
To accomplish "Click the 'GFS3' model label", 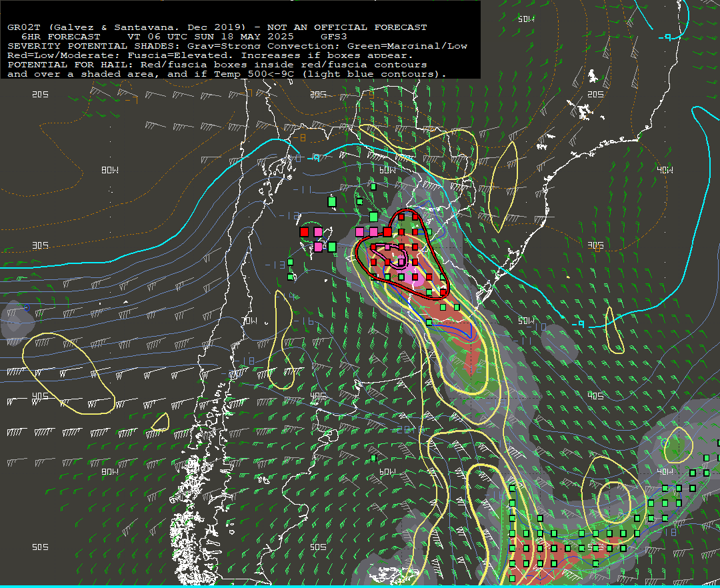I will pyautogui.click(x=334, y=37).
